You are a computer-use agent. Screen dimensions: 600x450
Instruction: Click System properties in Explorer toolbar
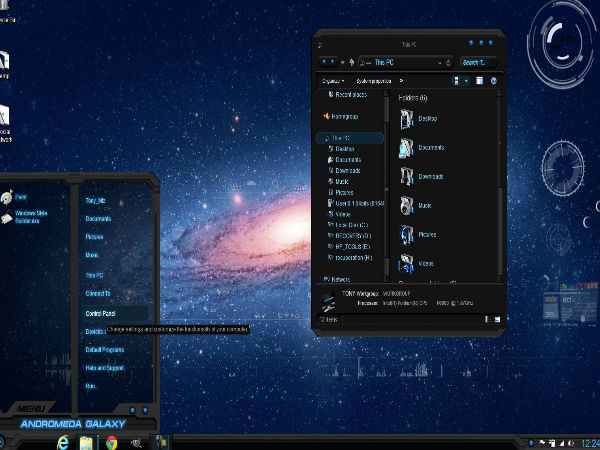pos(374,81)
